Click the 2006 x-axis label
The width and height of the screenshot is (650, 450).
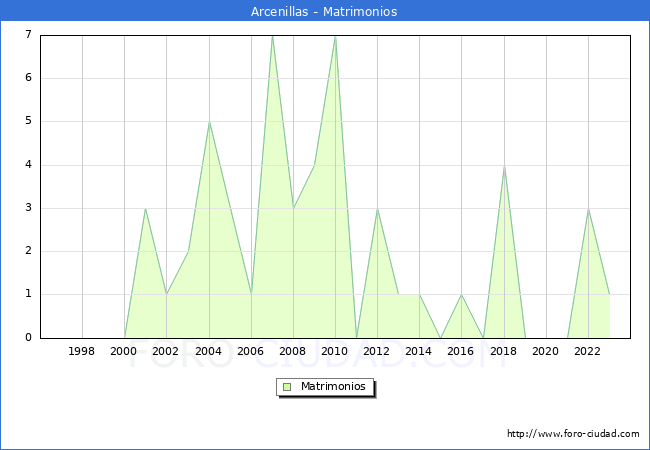[x=251, y=351]
